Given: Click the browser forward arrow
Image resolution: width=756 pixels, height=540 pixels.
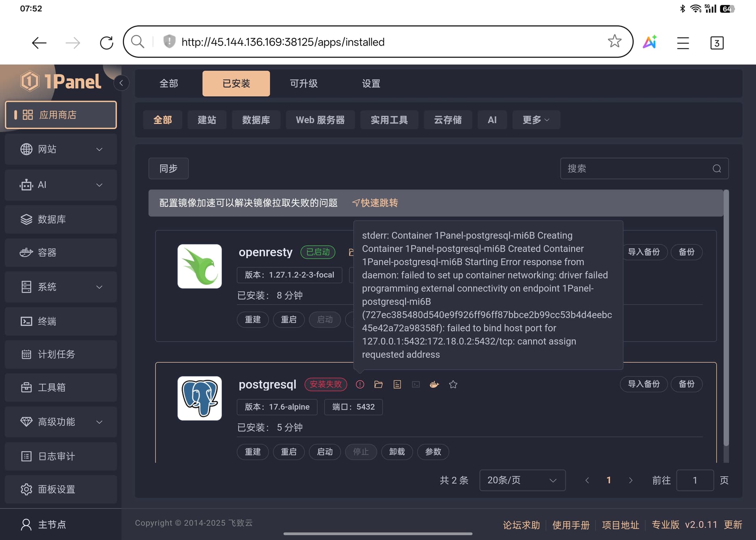Looking at the screenshot, I should (73, 42).
